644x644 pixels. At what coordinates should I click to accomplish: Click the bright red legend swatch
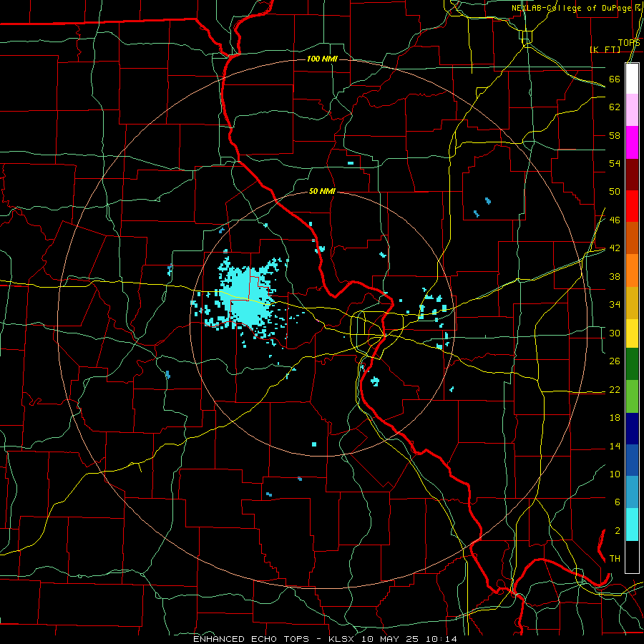[632, 206]
